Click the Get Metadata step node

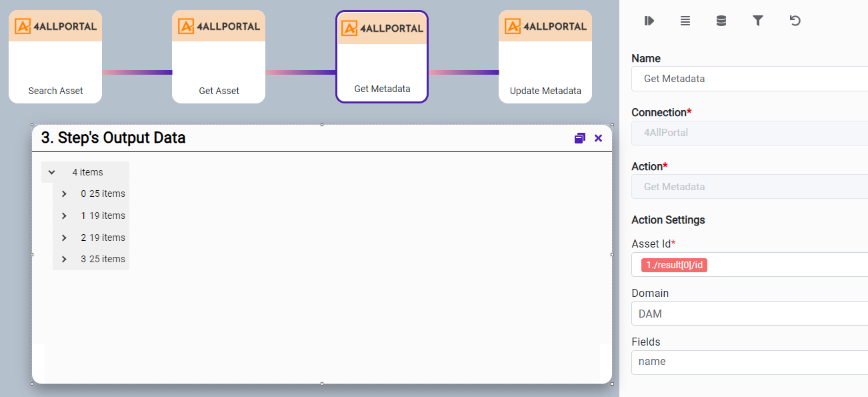[x=382, y=57]
